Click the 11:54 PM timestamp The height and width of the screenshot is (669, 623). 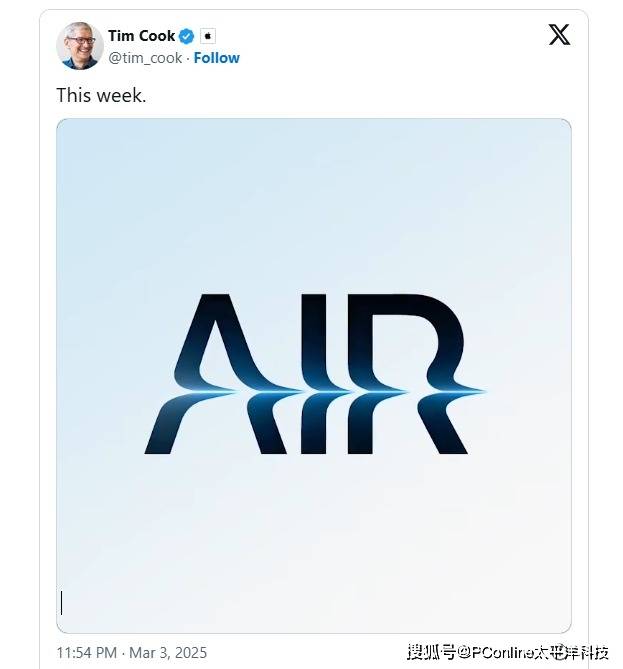tap(87, 652)
